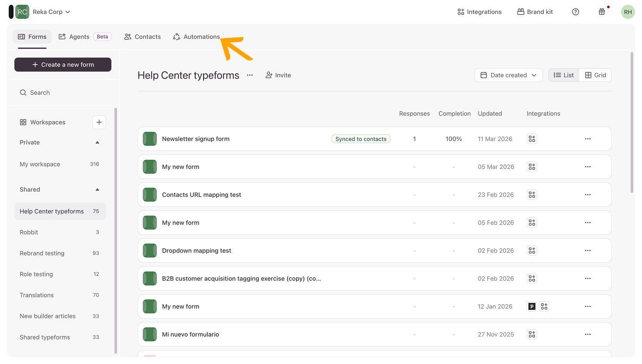Open the RH user avatar menu

click(x=628, y=12)
